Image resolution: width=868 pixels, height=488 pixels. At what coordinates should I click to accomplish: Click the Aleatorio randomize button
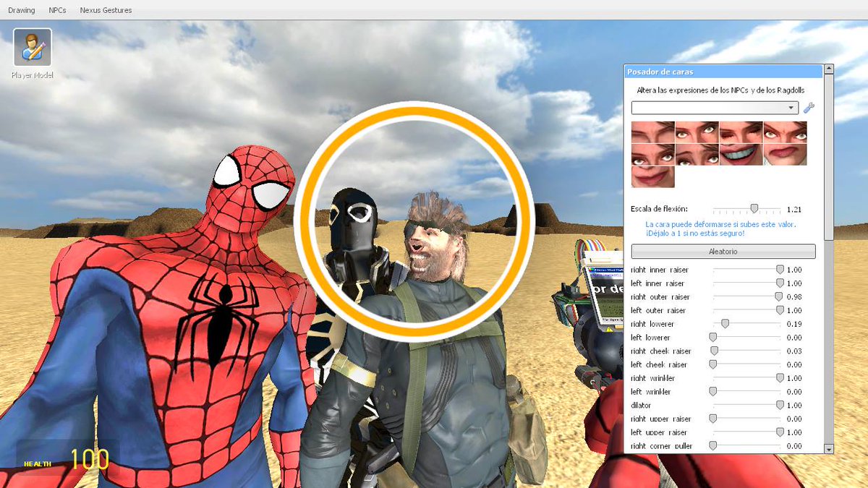[723, 252]
